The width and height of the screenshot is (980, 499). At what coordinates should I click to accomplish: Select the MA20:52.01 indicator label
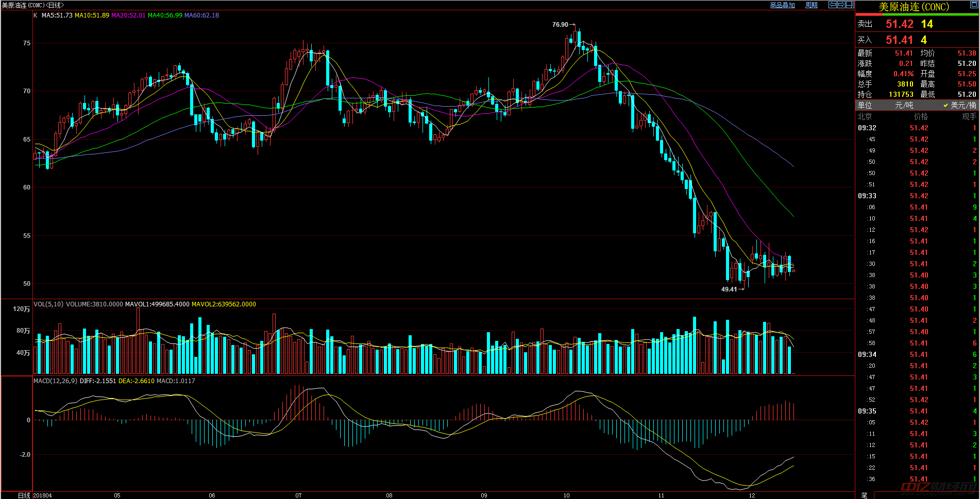pyautogui.click(x=128, y=15)
